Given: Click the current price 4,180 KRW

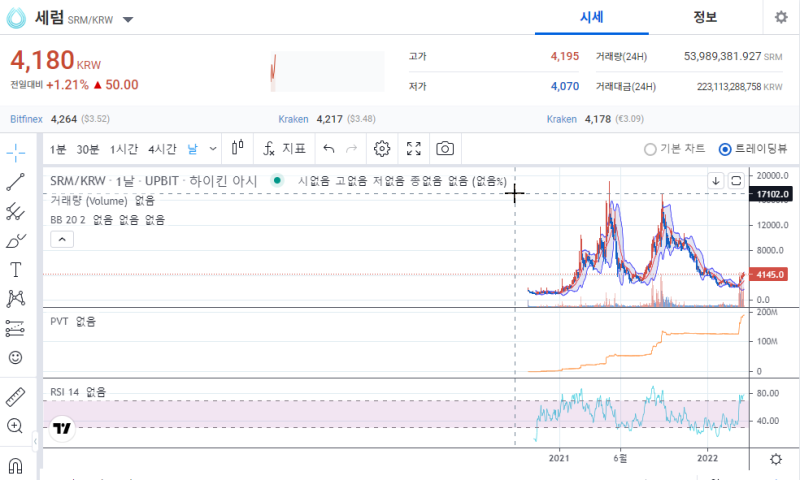Looking at the screenshot, I should (x=56, y=61).
